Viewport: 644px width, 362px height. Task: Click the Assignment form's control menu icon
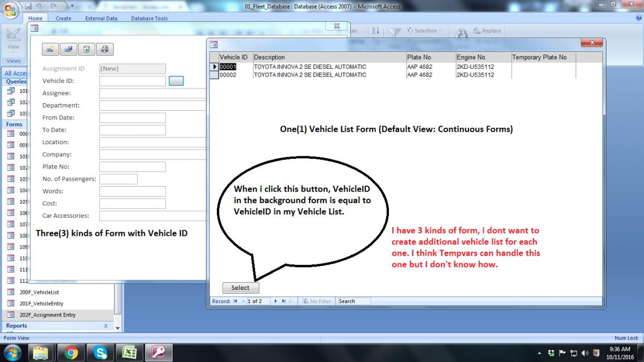(34, 28)
